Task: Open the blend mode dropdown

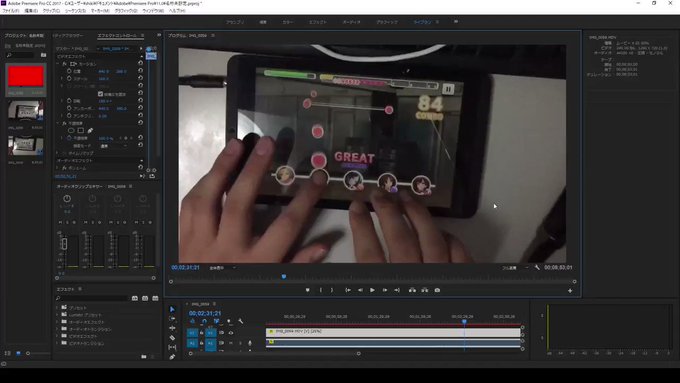Action: tap(113, 146)
